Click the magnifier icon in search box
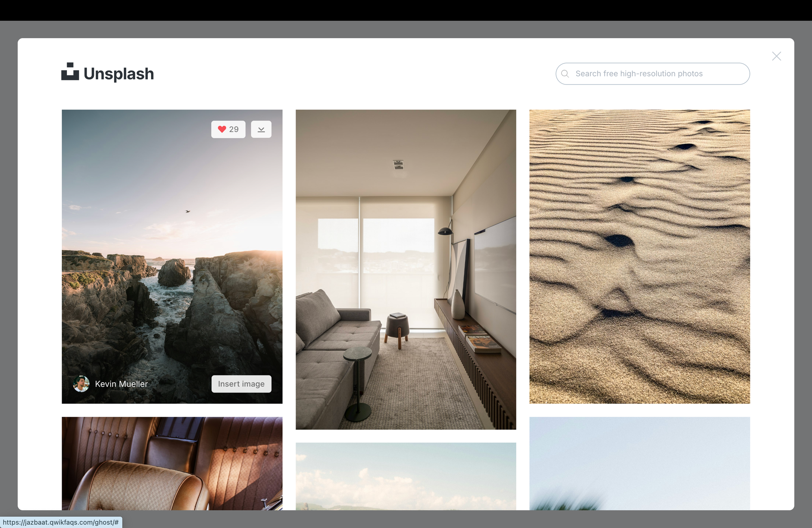Screen dimensions: 812x528 pos(565,74)
